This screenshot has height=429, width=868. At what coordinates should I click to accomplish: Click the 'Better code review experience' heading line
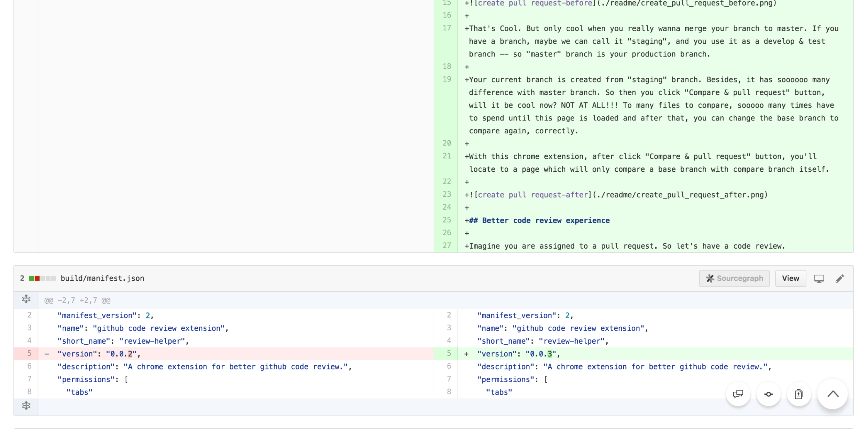click(x=539, y=220)
